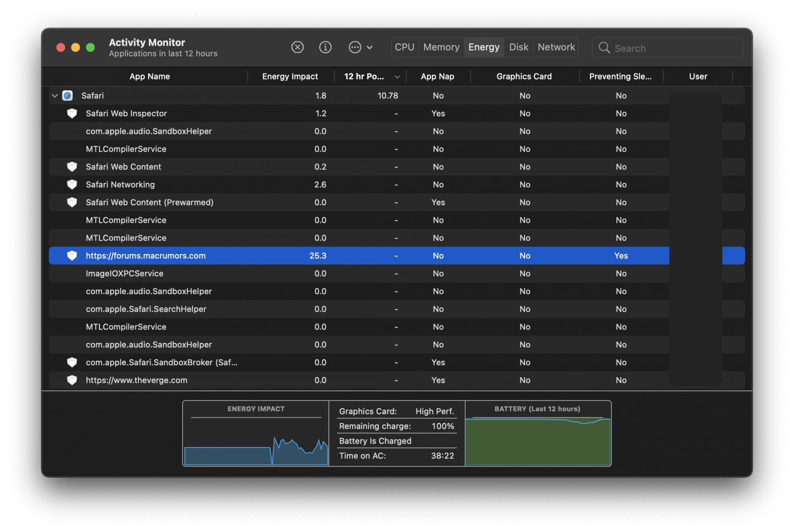Select the Safari Web Inspector row
The width and height of the screenshot is (794, 532).
point(397,114)
